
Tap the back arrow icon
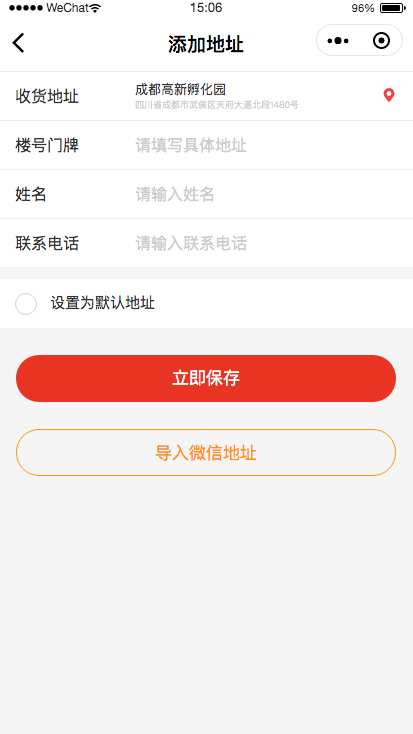(x=18, y=43)
